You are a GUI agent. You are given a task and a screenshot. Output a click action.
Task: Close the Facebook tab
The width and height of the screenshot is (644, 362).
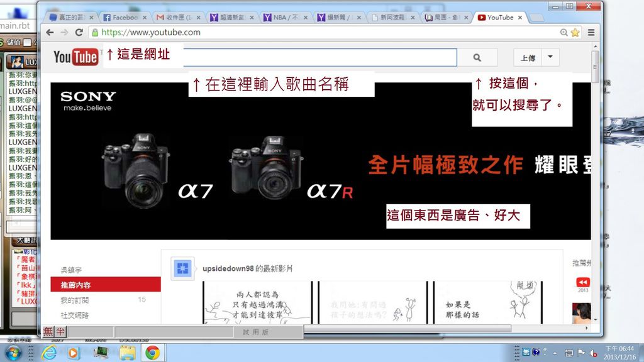(145, 18)
